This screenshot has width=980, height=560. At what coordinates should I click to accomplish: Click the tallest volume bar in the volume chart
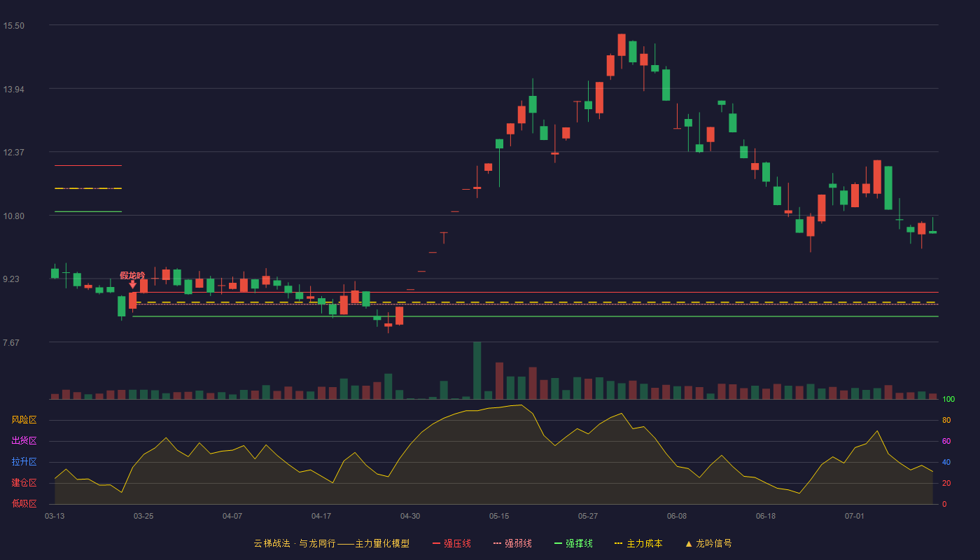pos(477,370)
